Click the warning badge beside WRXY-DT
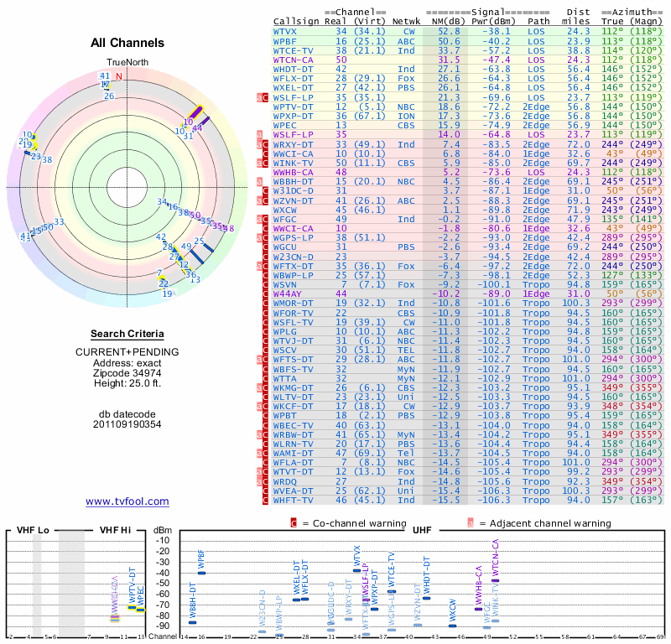 [x=263, y=144]
